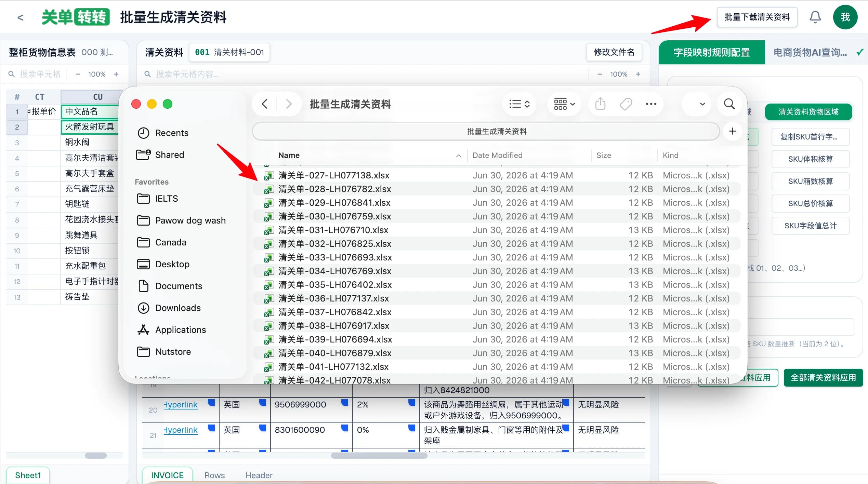Sort by Date Modified column
Screen dimensions: 868x484
pos(497,155)
